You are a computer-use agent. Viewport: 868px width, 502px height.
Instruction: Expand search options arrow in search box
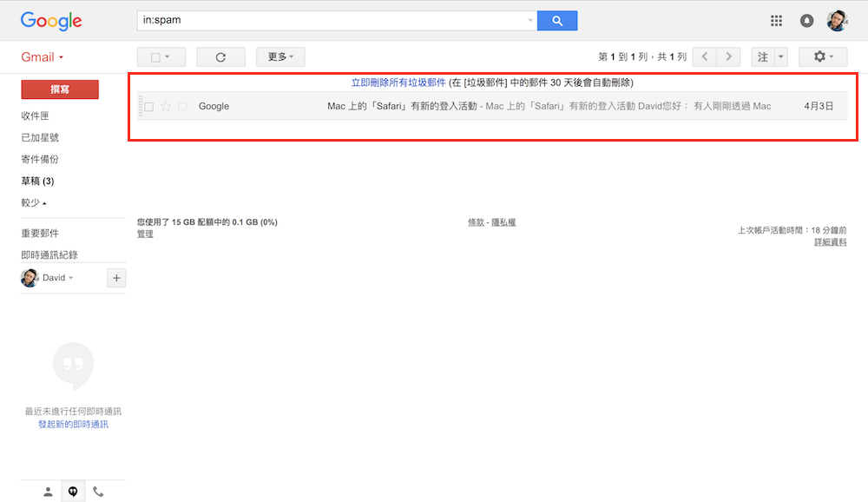[530, 21]
